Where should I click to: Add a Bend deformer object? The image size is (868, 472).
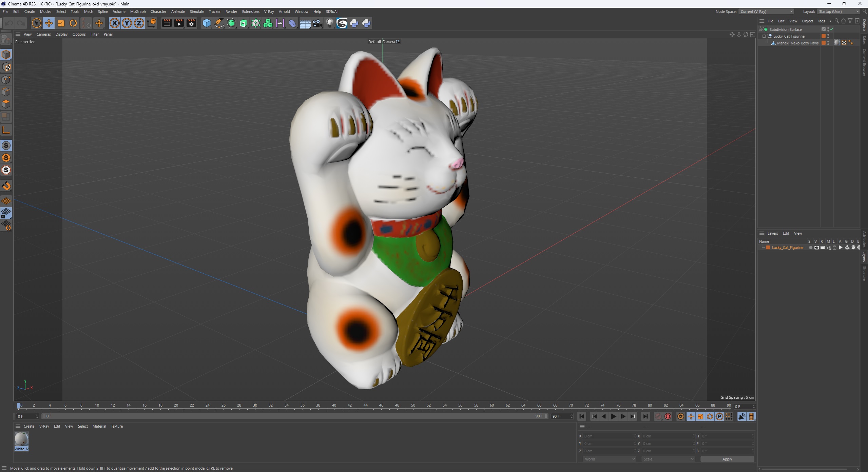(292, 23)
